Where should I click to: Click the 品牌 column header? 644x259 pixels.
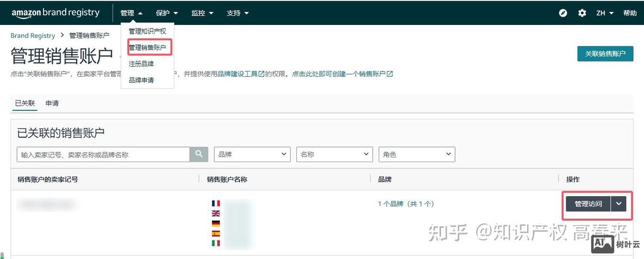click(385, 179)
